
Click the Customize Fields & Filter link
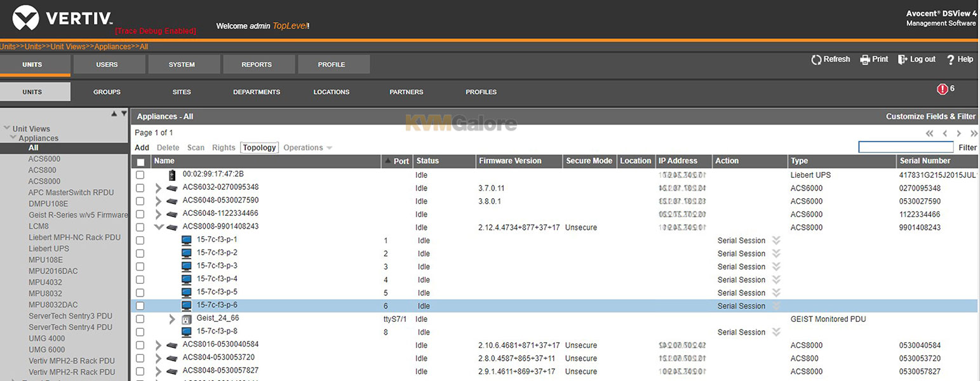coord(930,117)
